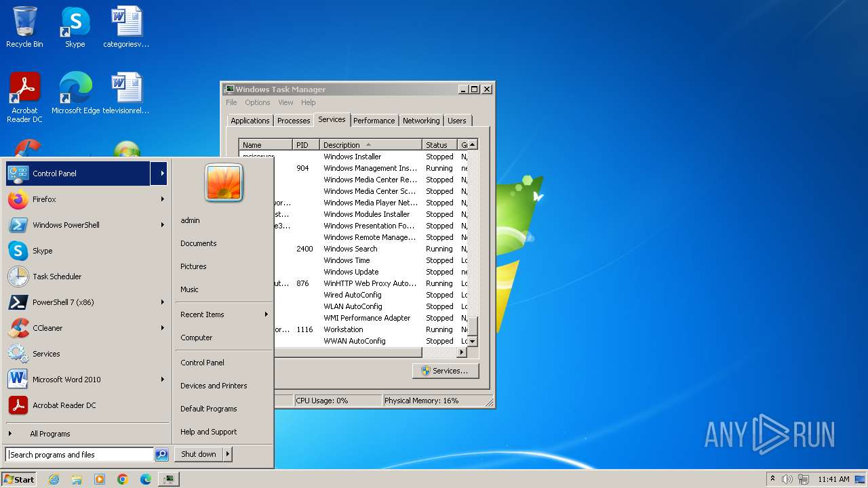Open All Programs list
The height and width of the screenshot is (488, 868).
(50, 434)
